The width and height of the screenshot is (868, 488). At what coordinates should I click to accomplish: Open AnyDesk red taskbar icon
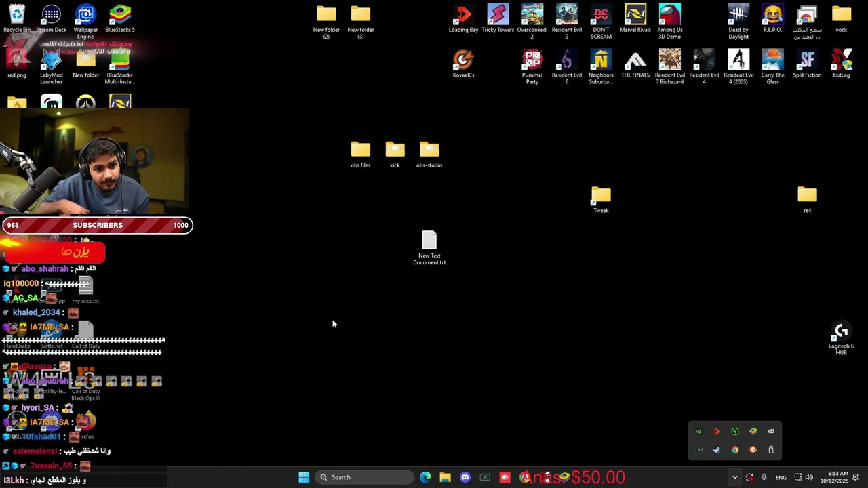pos(505,477)
